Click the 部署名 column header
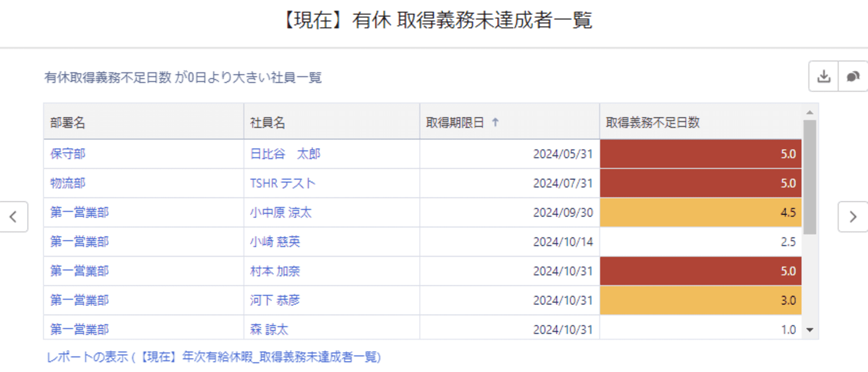The width and height of the screenshot is (868, 372). [x=68, y=123]
